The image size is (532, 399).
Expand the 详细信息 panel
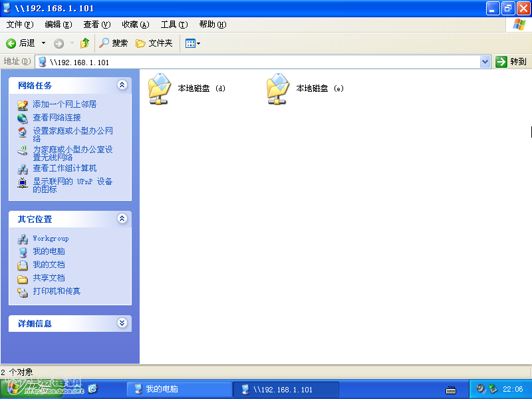pyautogui.click(x=122, y=323)
